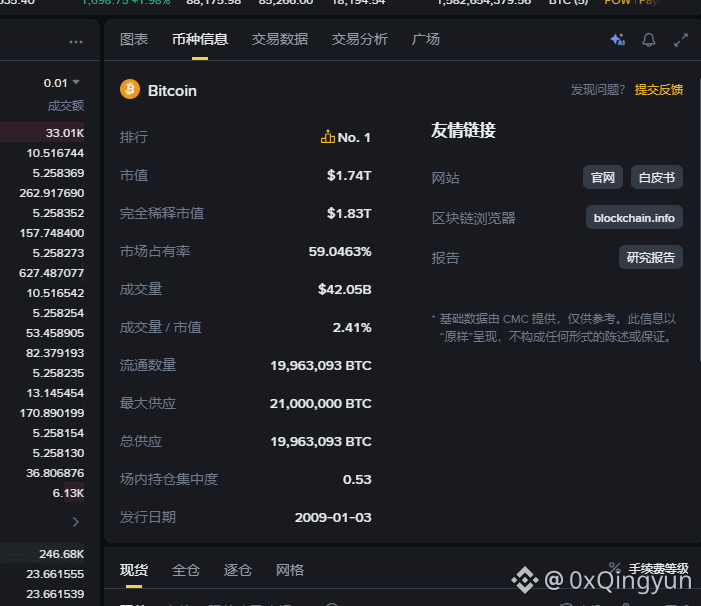The height and width of the screenshot is (606, 701).
Task: Click order book value 170.890199
Action: pyautogui.click(x=52, y=413)
